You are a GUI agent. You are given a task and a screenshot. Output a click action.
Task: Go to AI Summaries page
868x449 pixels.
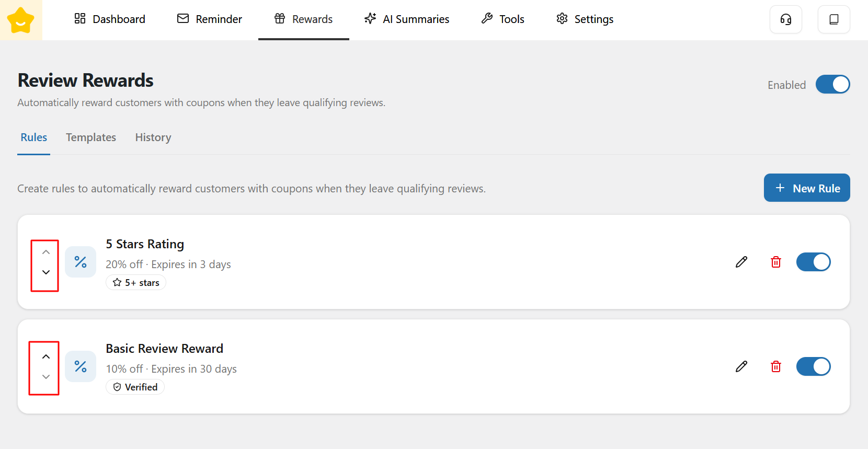(x=407, y=19)
